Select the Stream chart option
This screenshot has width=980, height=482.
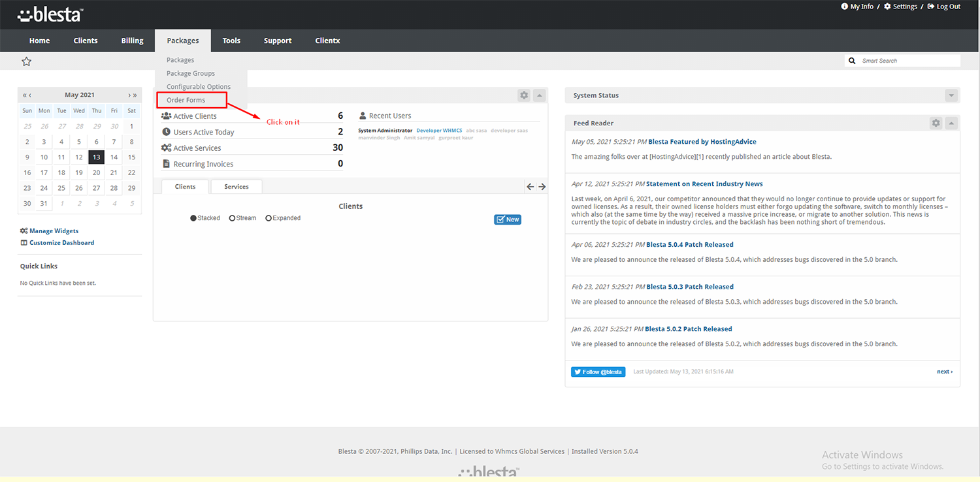242,218
